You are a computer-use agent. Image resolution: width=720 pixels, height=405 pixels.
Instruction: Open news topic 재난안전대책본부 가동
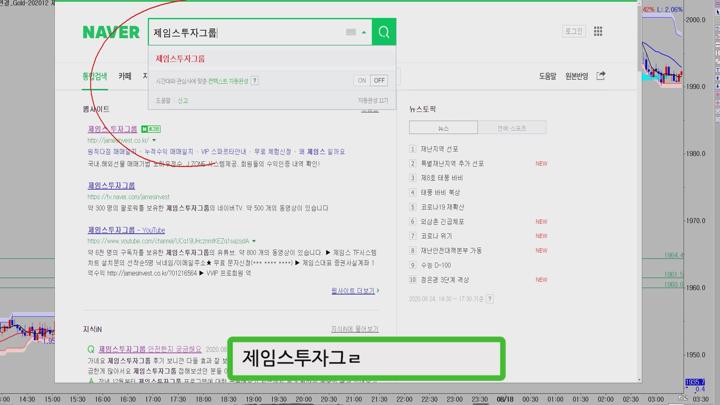(x=451, y=251)
